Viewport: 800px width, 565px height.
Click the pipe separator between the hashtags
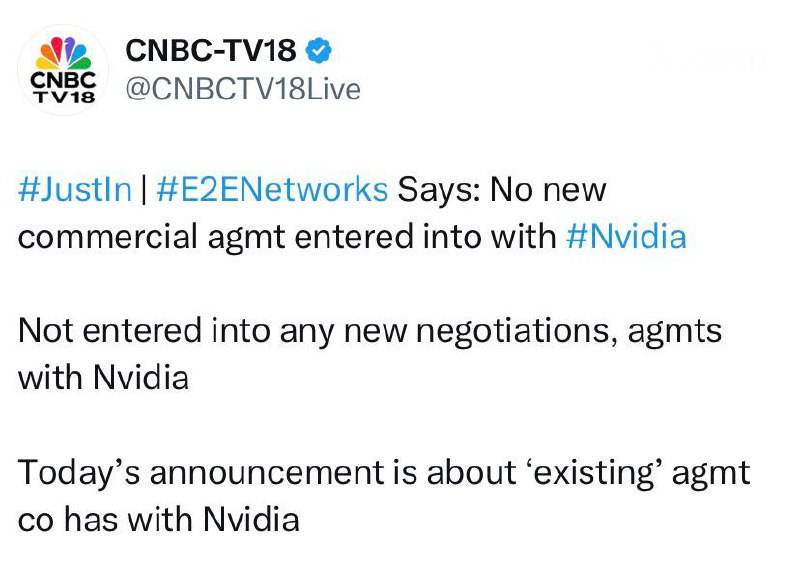click(x=144, y=189)
